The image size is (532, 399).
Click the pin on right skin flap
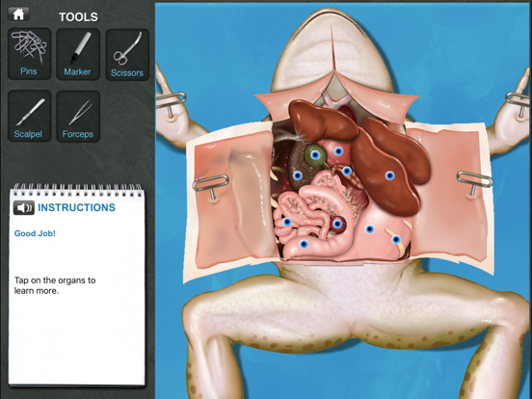click(x=474, y=182)
